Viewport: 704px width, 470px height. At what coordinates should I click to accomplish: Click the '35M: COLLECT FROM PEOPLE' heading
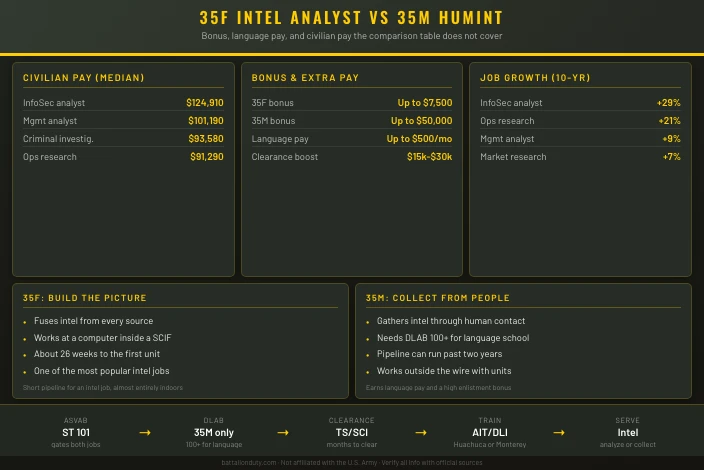pos(438,298)
